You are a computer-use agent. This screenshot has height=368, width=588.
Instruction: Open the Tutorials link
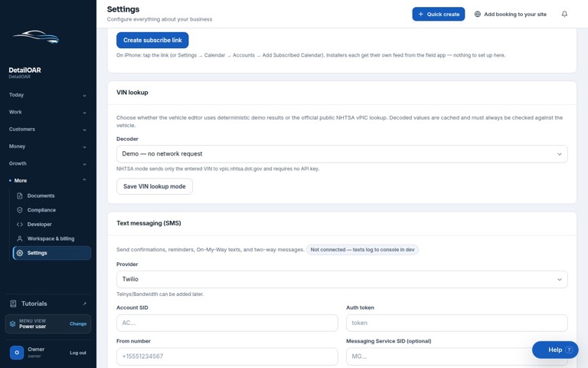(48, 304)
